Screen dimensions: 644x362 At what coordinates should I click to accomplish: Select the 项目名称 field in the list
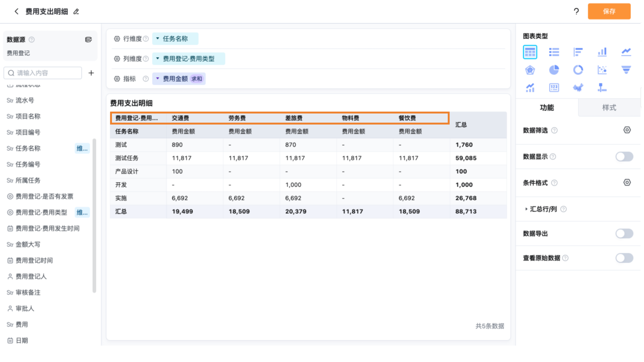pos(23,116)
